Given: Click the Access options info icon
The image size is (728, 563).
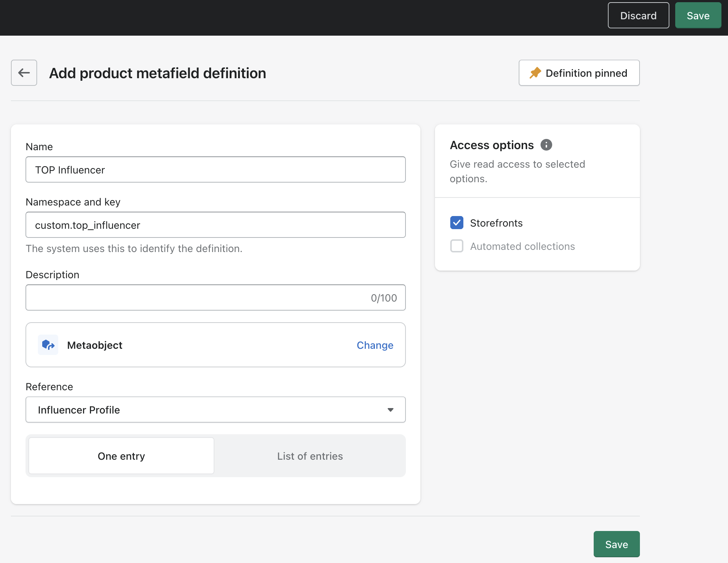Looking at the screenshot, I should pyautogui.click(x=546, y=145).
